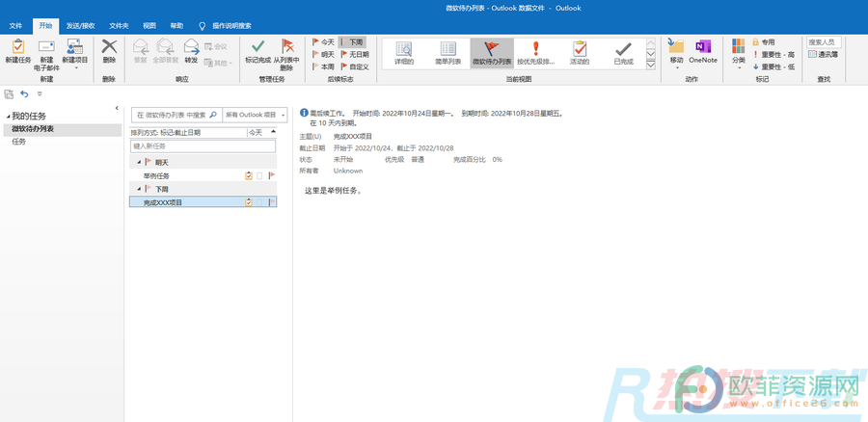Set follow-up flag to 无日期
The image size is (868, 422).
coord(355,54)
